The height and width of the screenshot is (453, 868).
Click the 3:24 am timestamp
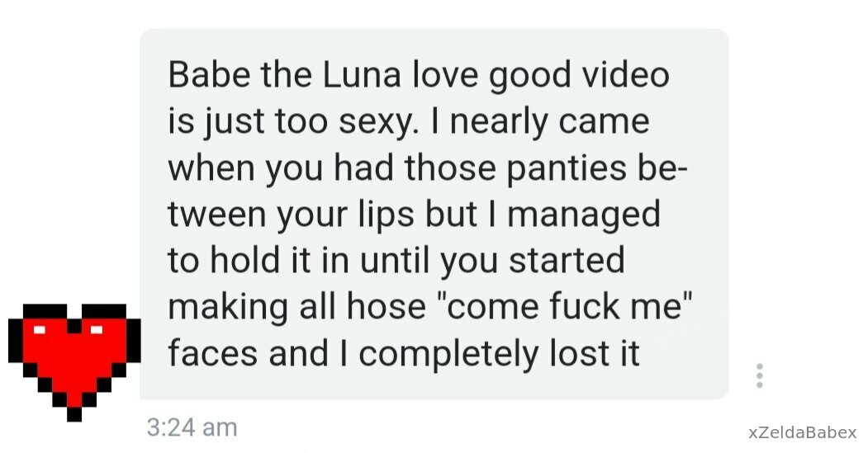[192, 427]
